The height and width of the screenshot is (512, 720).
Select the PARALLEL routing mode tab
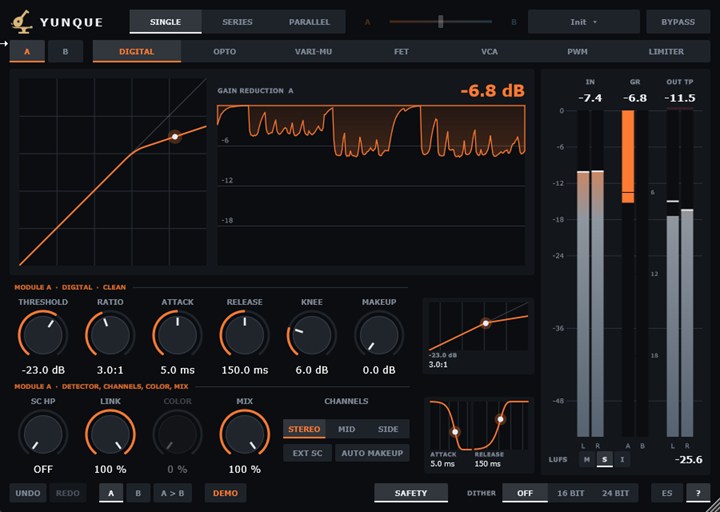309,22
